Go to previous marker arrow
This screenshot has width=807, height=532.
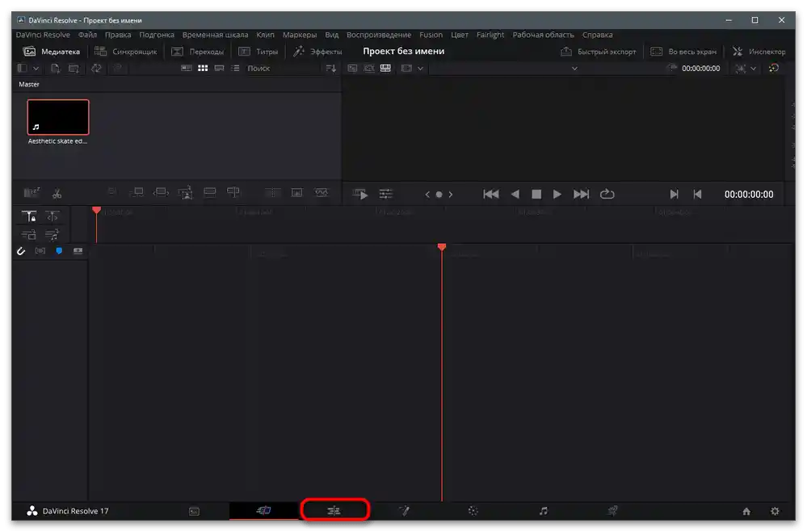tap(427, 195)
